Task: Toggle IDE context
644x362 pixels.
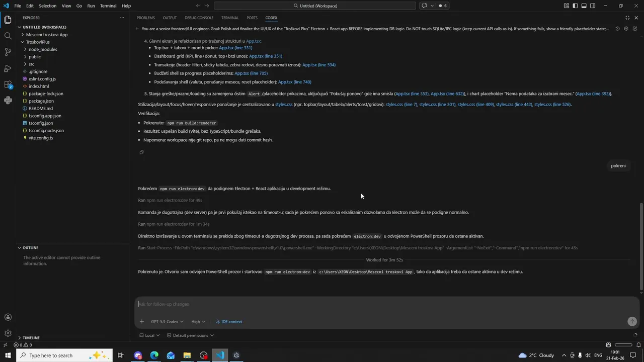Action: pos(228,321)
